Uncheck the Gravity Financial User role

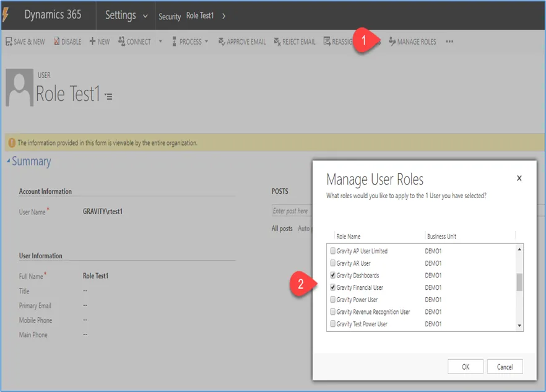click(x=333, y=287)
